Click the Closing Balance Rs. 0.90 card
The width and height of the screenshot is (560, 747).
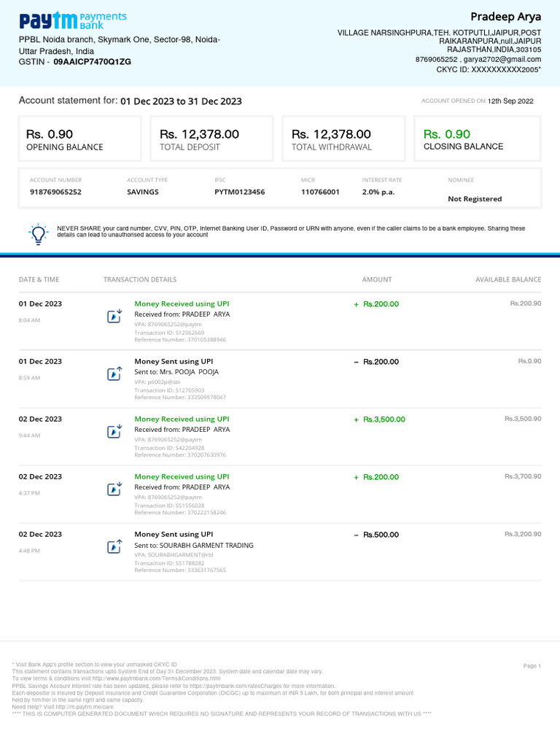[x=478, y=139]
